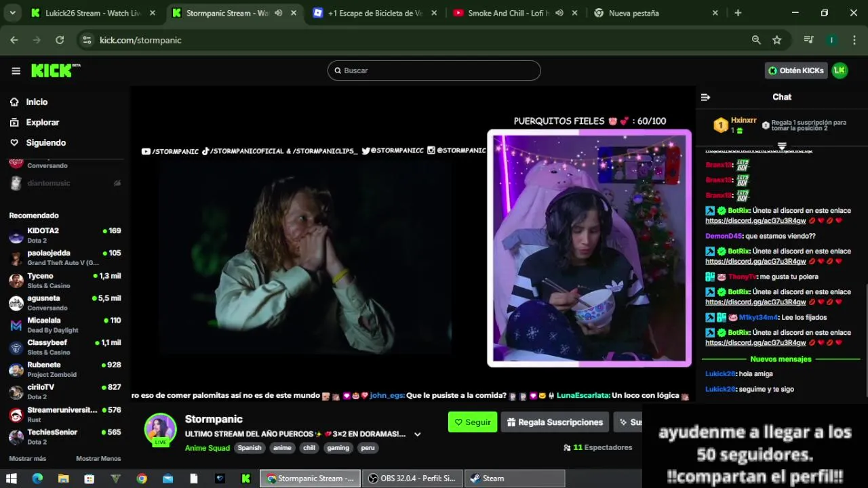Open paolaojedda recommended channel
The image size is (868, 488).
tap(65, 258)
